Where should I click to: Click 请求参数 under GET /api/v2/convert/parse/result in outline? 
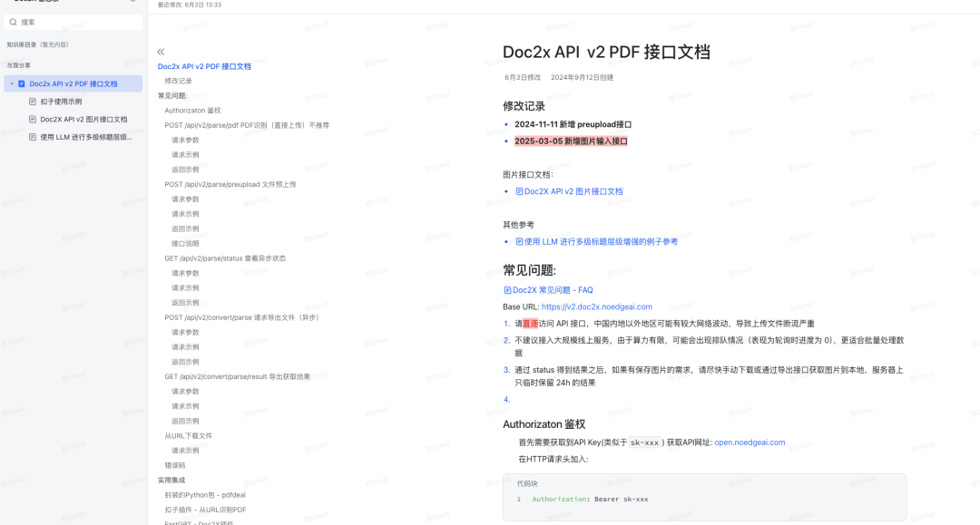pos(185,392)
